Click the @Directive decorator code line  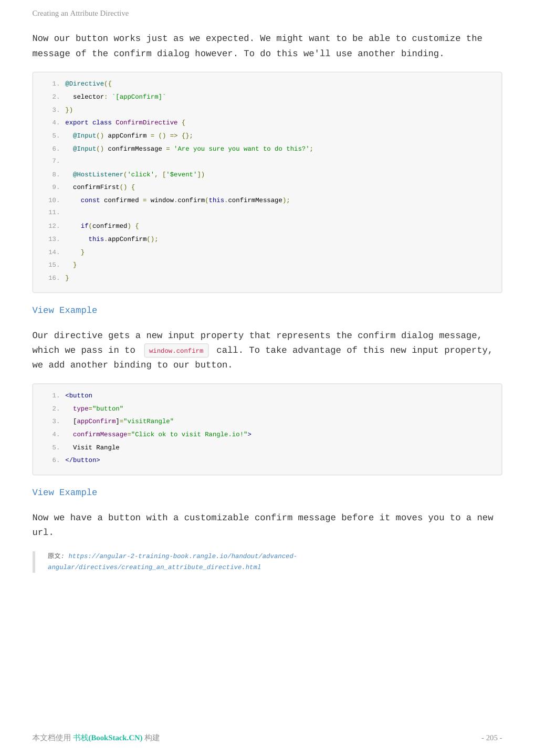point(88,84)
